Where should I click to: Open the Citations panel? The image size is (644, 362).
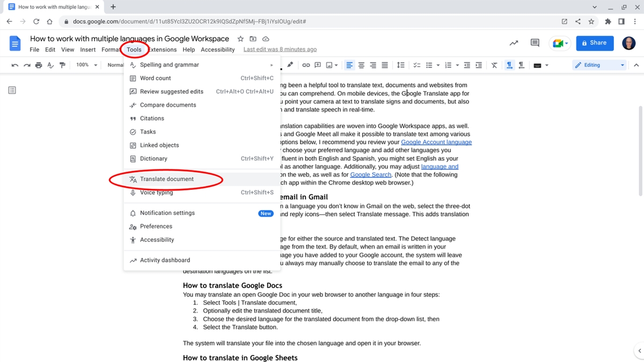152,118
